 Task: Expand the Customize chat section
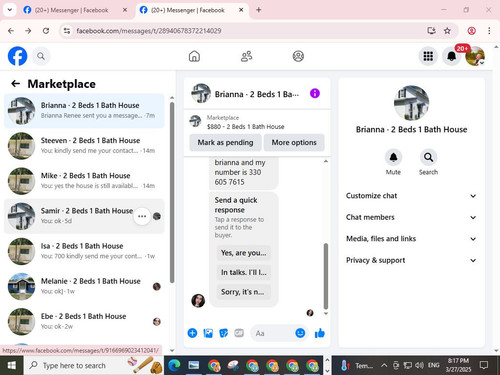[411, 196]
